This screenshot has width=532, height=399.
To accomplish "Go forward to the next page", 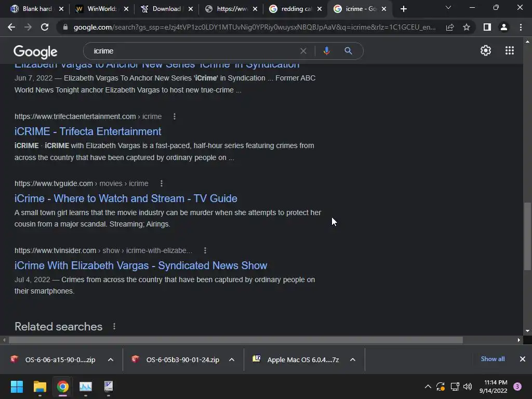I will [x=28, y=27].
